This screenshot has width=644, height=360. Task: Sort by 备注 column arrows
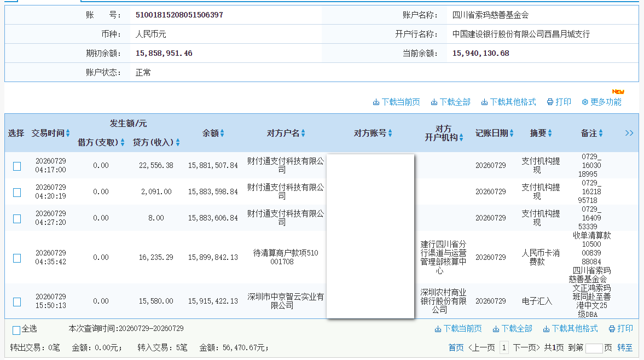tap(600, 133)
